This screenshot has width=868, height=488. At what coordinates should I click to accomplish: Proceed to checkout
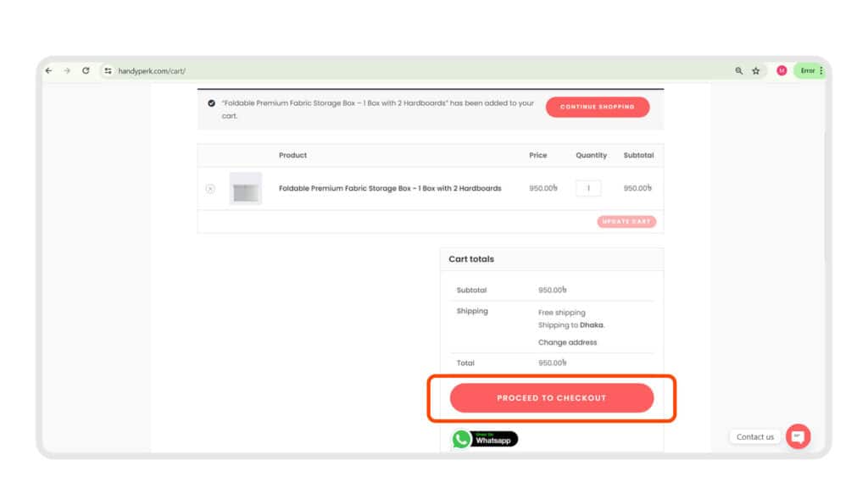pos(552,397)
